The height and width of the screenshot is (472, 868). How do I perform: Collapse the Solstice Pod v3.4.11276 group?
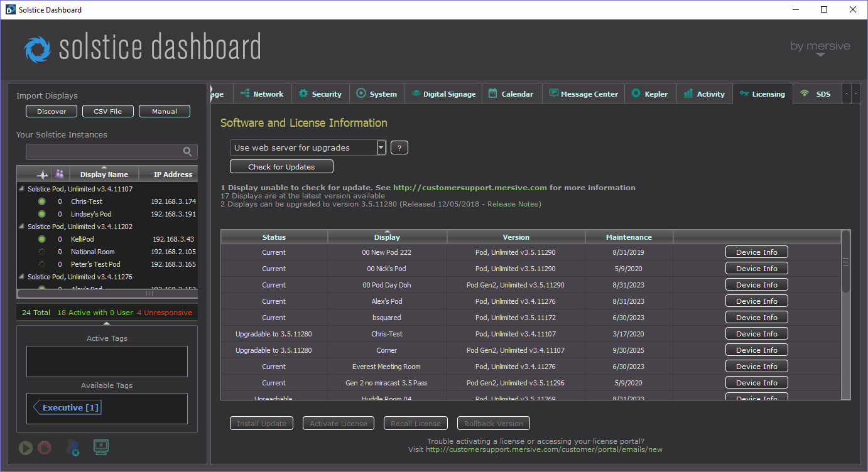click(22, 277)
